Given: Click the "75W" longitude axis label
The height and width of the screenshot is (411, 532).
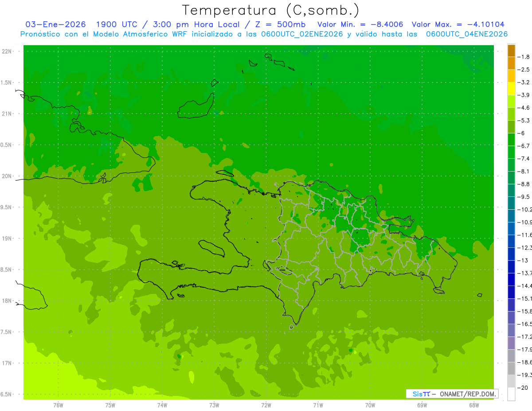Looking at the screenshot, I should [x=110, y=405].
